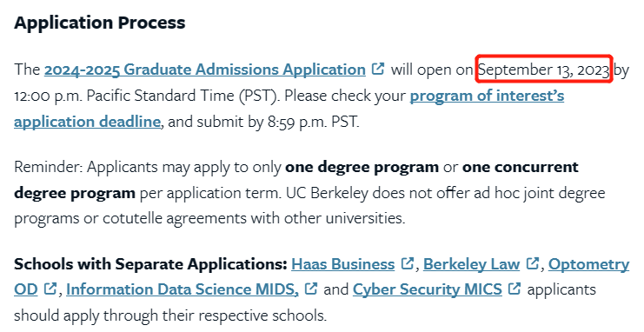This screenshot has width=644, height=332.
Task: Click external-link icon beside Haas Business
Action: pos(407,263)
